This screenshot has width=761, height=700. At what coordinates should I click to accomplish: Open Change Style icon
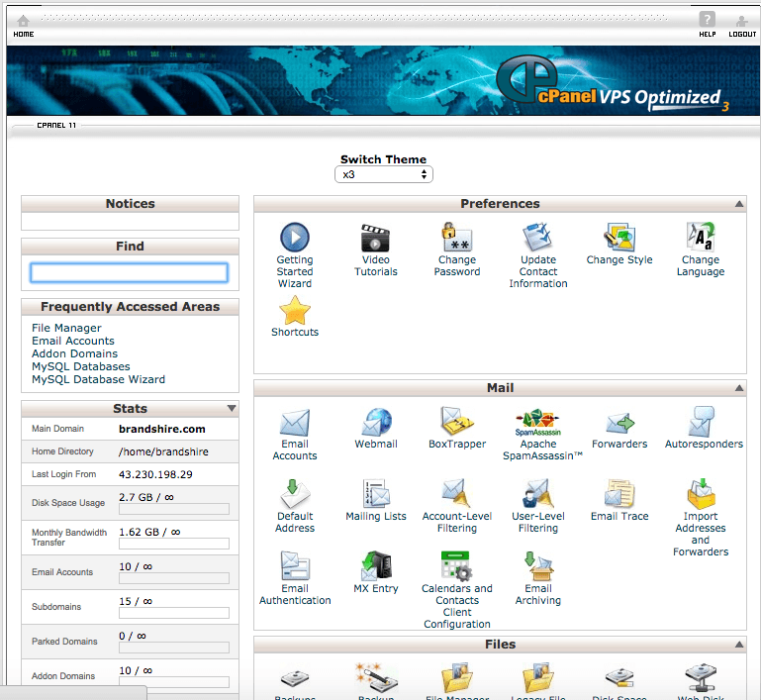(619, 237)
